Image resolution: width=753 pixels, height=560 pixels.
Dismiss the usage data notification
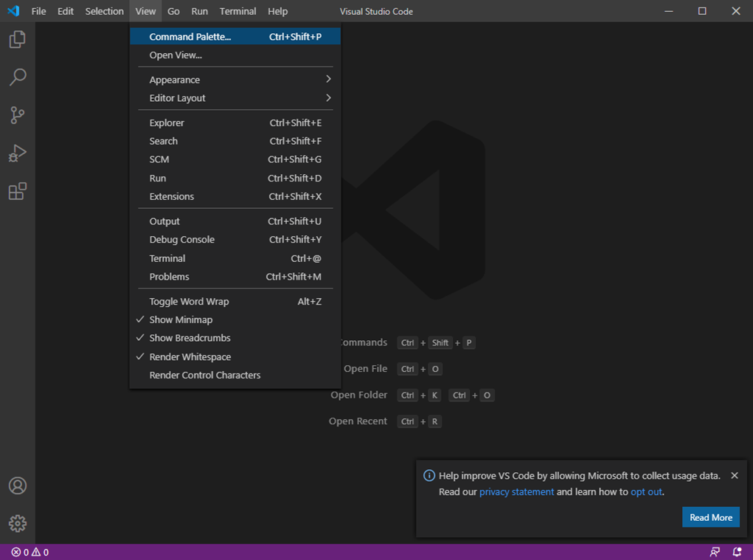[x=735, y=475]
